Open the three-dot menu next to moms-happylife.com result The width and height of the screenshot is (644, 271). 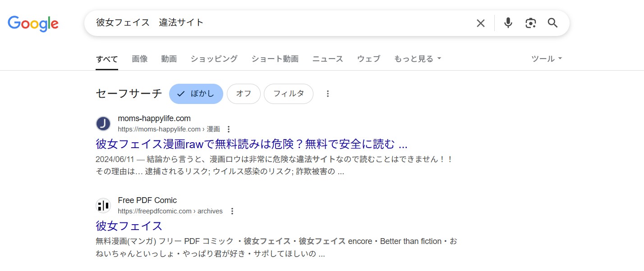[x=229, y=128]
